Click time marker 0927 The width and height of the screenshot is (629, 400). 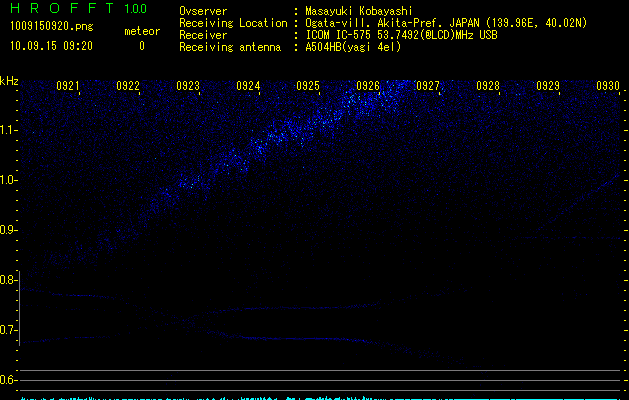click(x=428, y=86)
